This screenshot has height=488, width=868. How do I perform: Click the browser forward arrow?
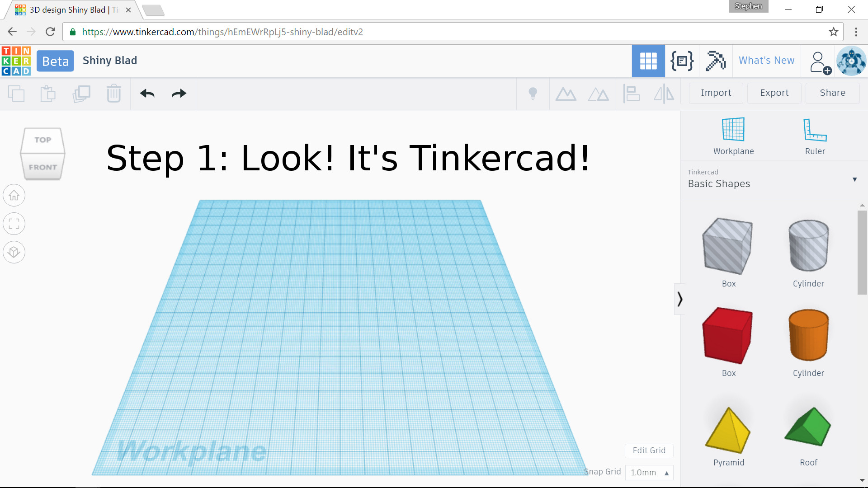pos(31,32)
